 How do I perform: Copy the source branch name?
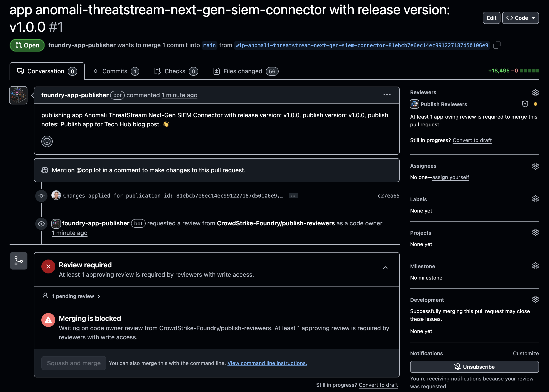497,45
